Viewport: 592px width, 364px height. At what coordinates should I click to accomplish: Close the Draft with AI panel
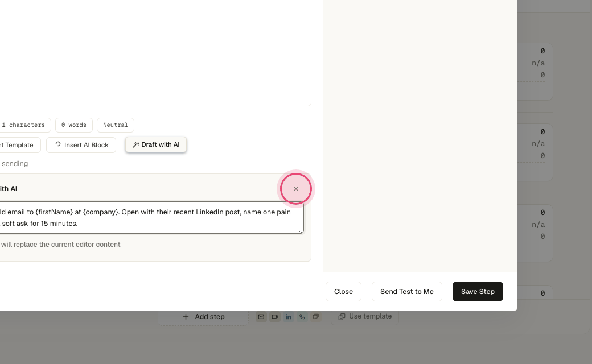(x=296, y=189)
